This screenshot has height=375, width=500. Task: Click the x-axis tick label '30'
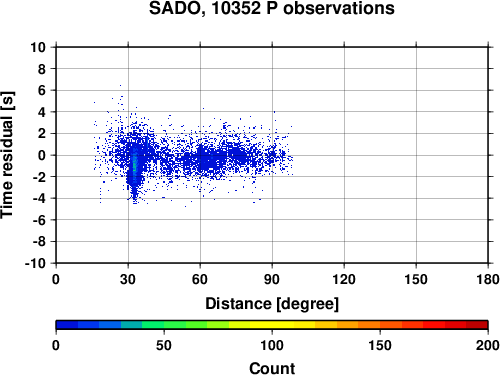pyautogui.click(x=128, y=279)
